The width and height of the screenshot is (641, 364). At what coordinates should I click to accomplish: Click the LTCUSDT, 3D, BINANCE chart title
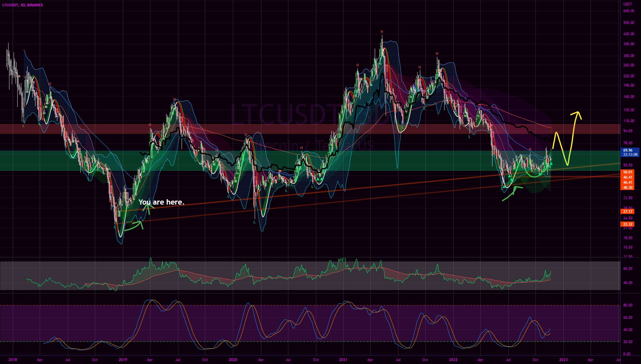pos(23,5)
